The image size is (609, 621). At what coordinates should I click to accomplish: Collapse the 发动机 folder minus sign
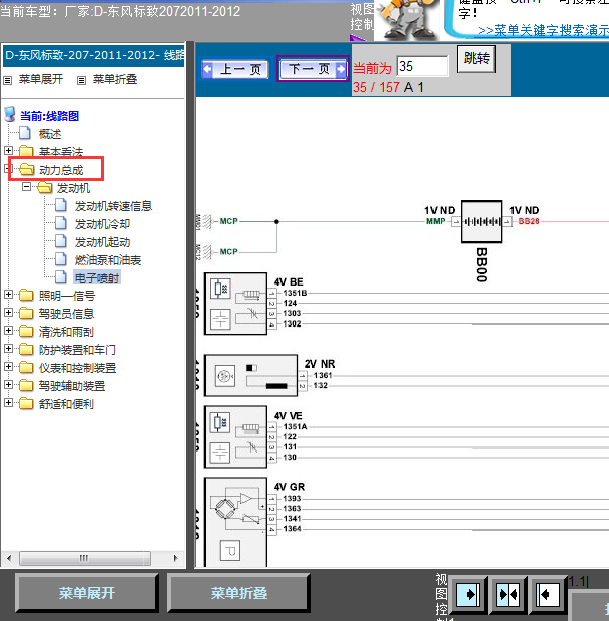26,186
